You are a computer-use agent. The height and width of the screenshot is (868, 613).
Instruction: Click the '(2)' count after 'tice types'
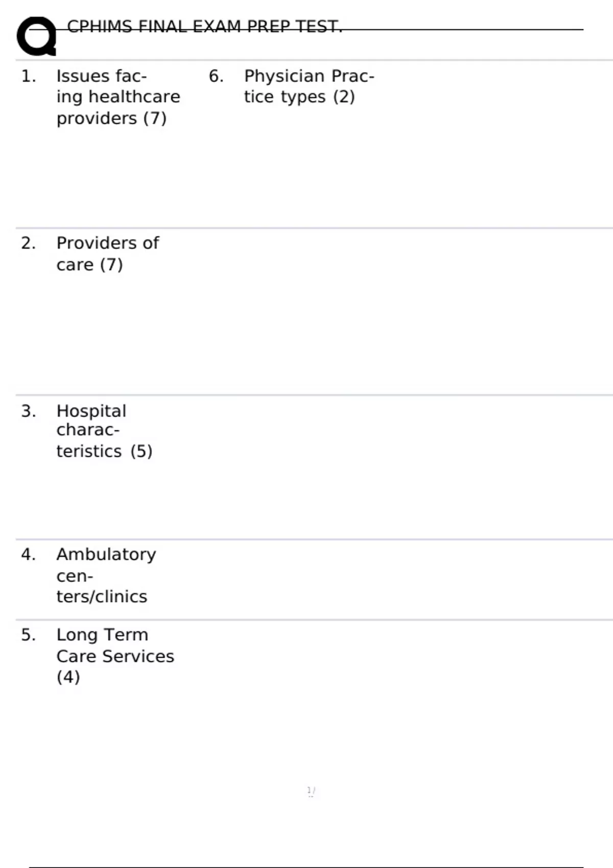344,97
